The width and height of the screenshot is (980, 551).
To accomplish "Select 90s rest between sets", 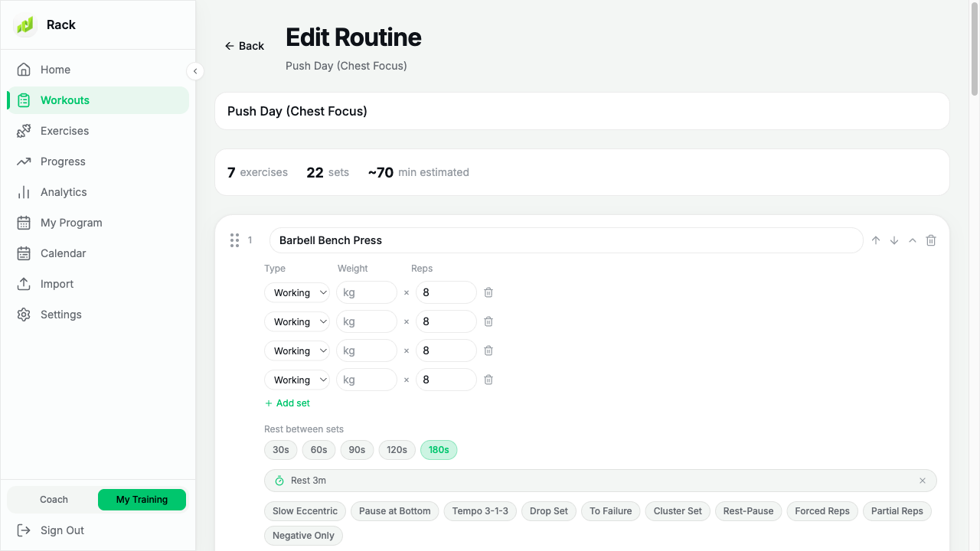I will point(358,450).
